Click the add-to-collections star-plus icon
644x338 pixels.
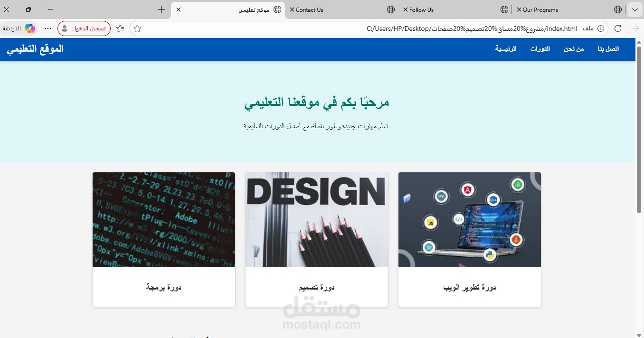(120, 28)
